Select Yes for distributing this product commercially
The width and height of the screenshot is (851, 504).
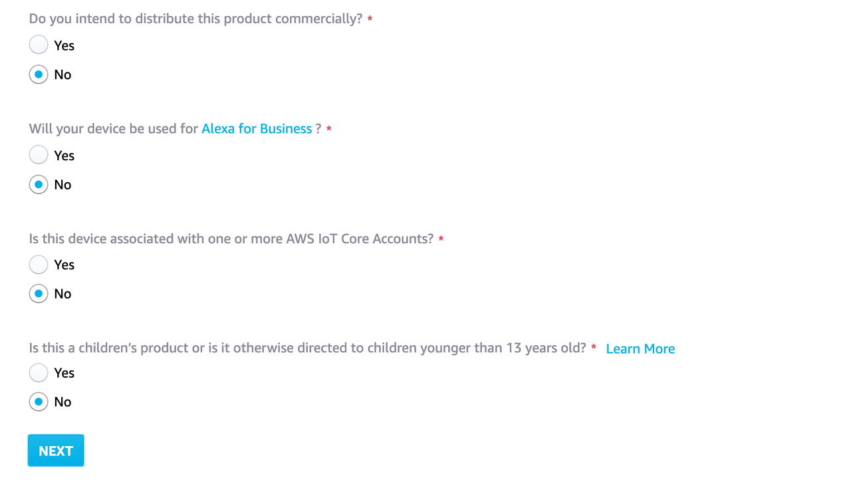[x=39, y=45]
